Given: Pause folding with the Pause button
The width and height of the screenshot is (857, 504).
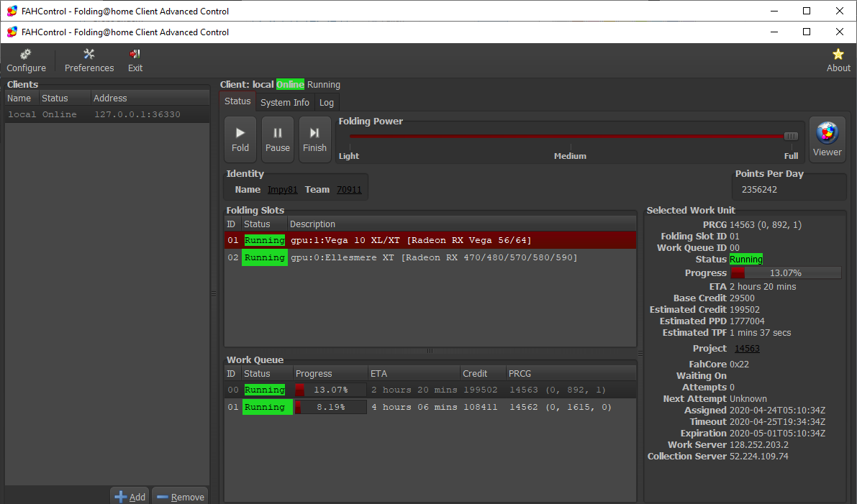Looking at the screenshot, I should [278, 139].
